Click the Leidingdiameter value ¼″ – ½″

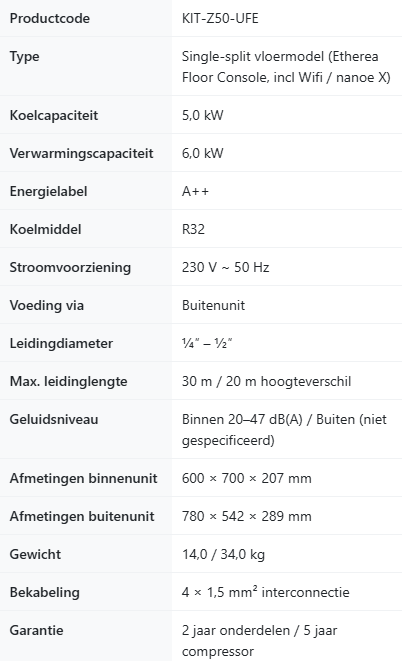pos(207,343)
